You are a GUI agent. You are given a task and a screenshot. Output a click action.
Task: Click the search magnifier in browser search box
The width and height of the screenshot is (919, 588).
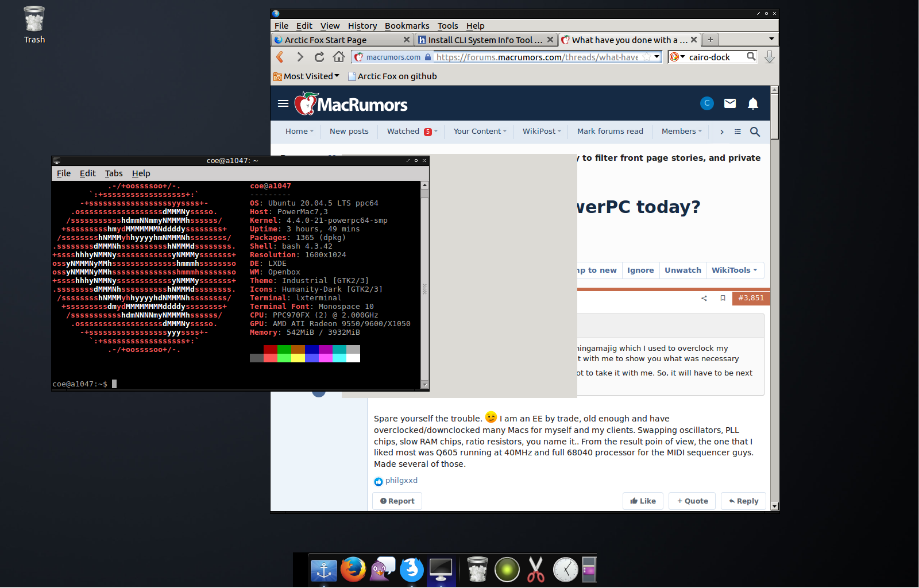[x=751, y=56]
